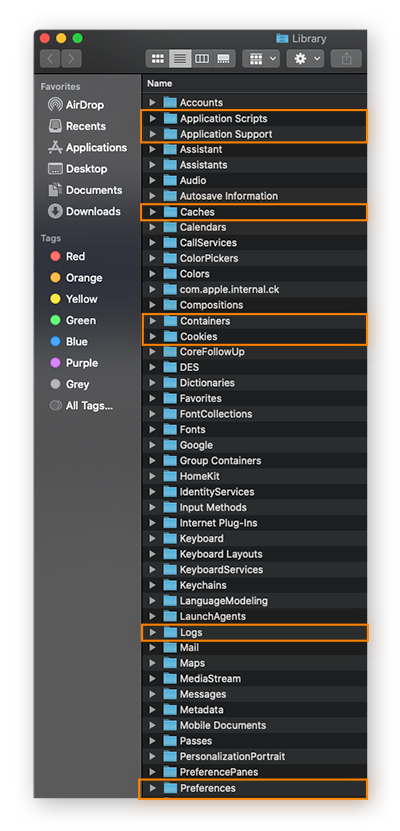Open Recents in the sidebar

(77, 126)
